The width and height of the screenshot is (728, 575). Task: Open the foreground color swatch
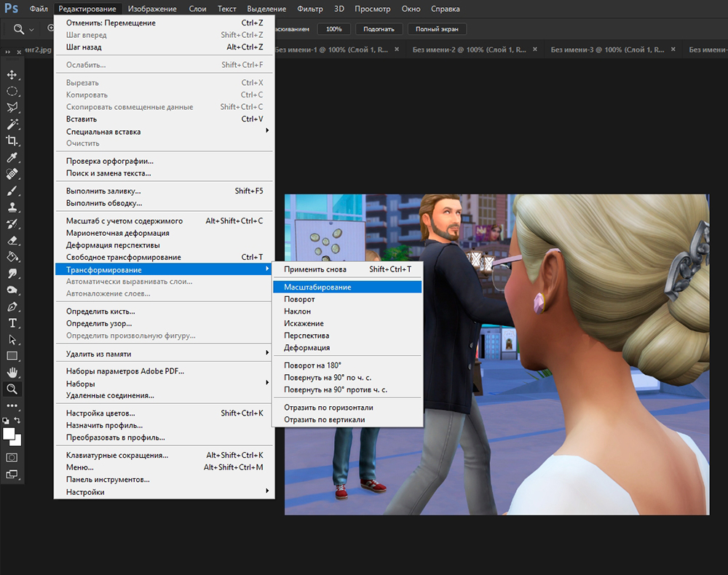coord(9,434)
